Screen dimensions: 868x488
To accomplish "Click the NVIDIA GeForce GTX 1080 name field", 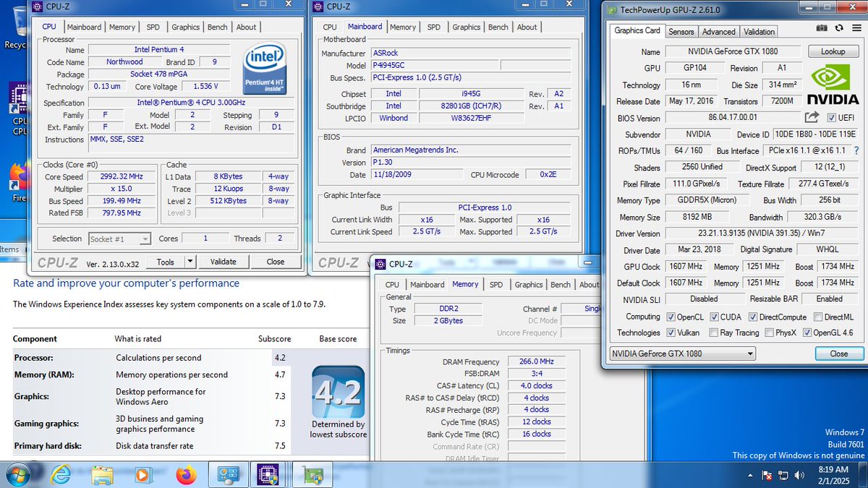I will coord(733,51).
